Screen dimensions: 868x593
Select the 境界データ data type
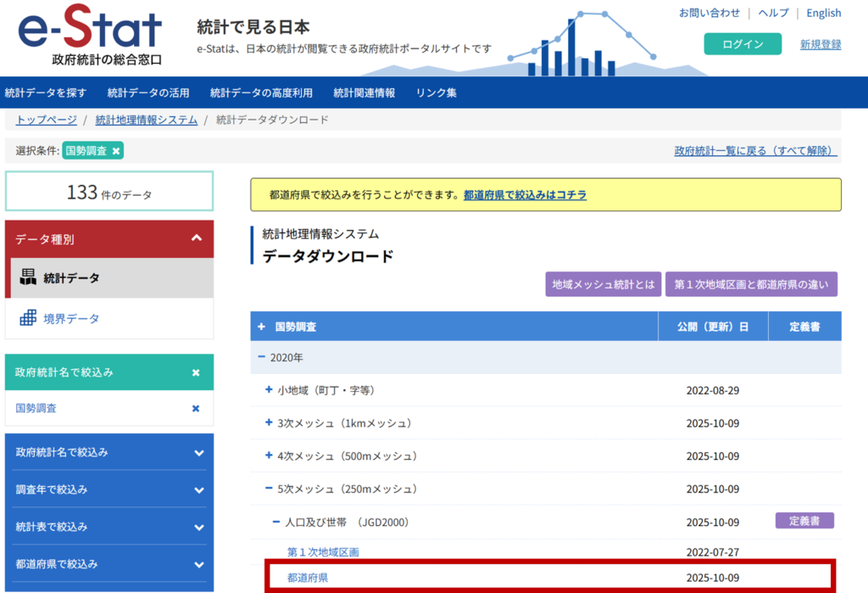pos(71,318)
